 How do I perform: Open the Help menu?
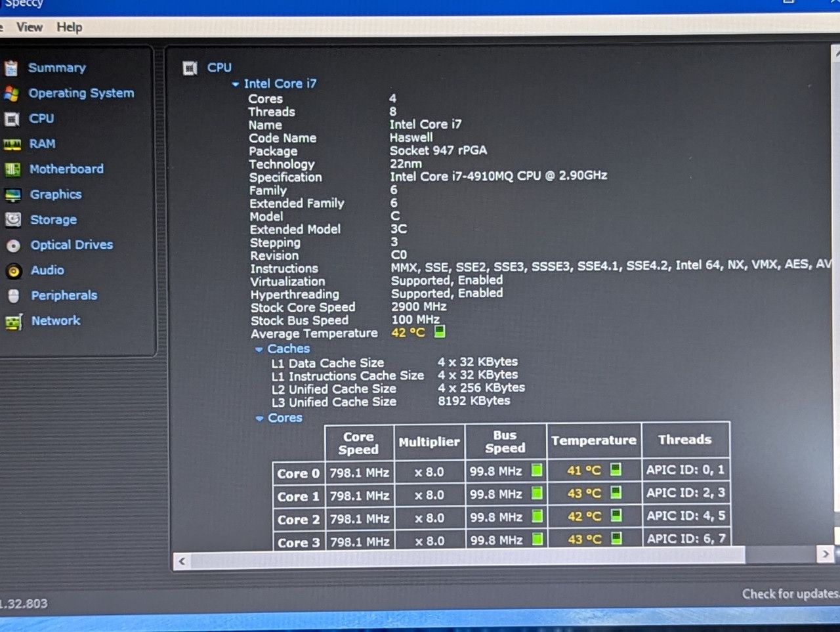click(x=70, y=27)
